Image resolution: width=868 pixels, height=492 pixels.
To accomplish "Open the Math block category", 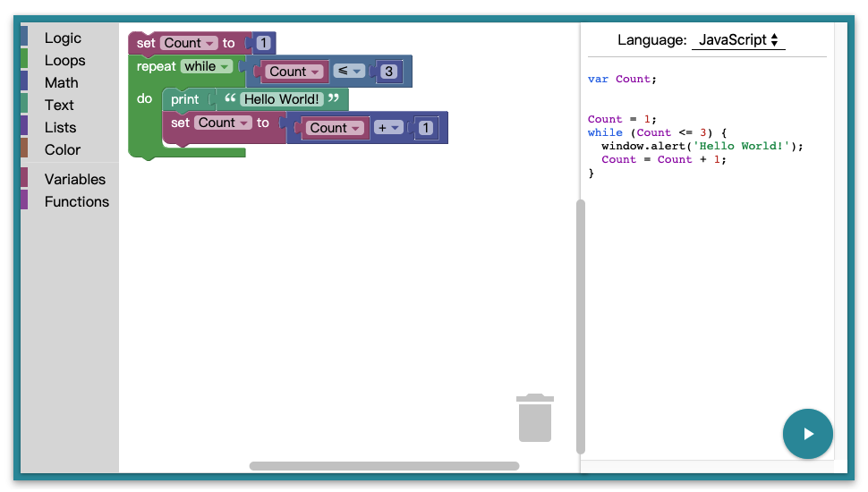I will (62, 83).
